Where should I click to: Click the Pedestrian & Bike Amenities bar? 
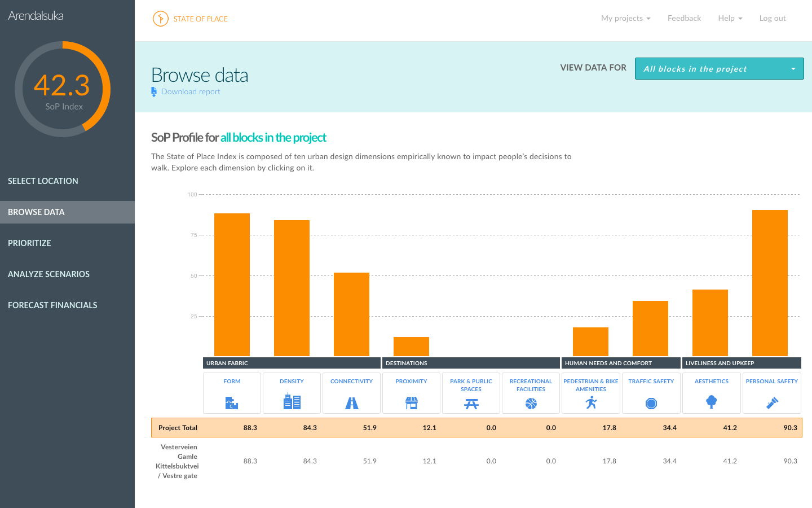pyautogui.click(x=590, y=342)
